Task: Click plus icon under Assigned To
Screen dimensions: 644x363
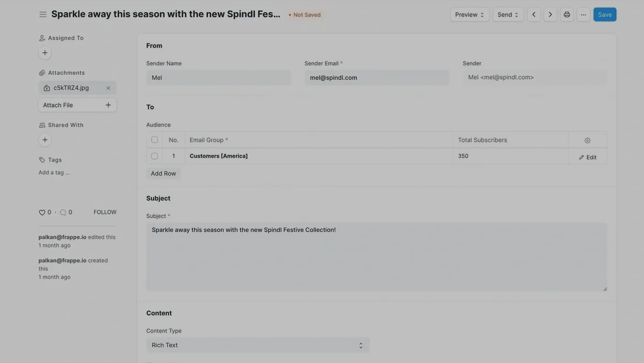Action: (x=45, y=53)
